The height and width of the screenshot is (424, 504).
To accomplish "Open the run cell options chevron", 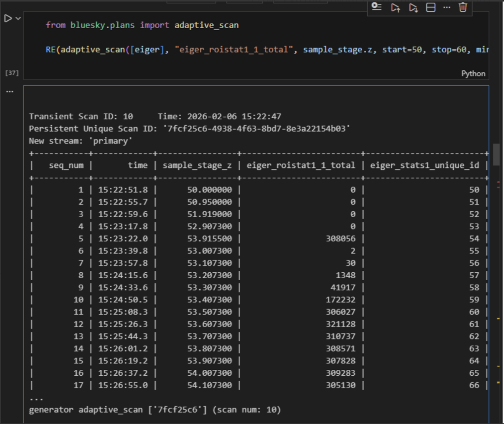I will [x=18, y=19].
